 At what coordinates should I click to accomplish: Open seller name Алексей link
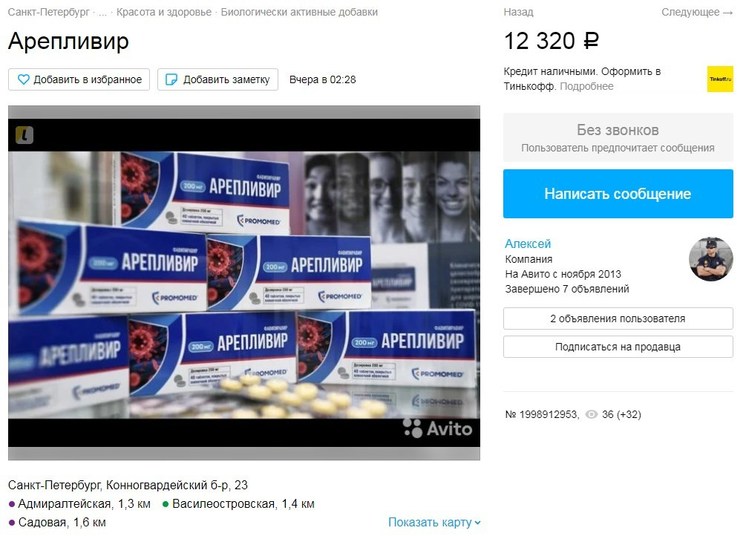coord(528,244)
